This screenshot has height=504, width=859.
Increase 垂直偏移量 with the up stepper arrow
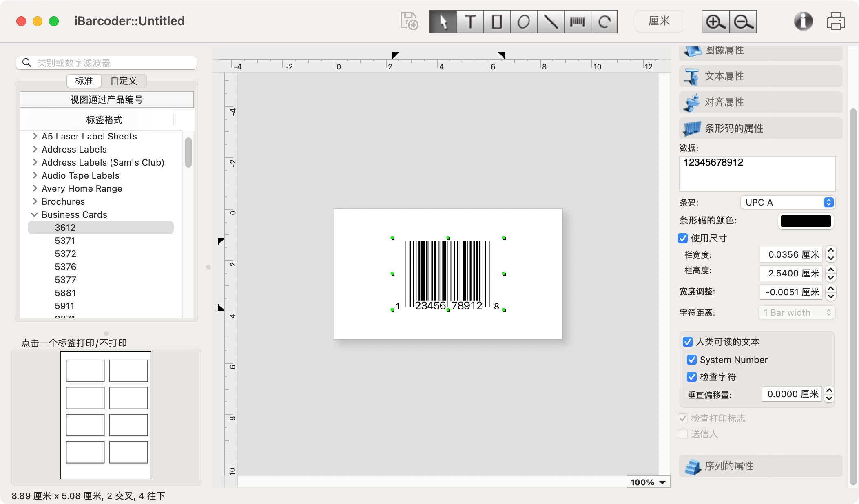pos(829,390)
